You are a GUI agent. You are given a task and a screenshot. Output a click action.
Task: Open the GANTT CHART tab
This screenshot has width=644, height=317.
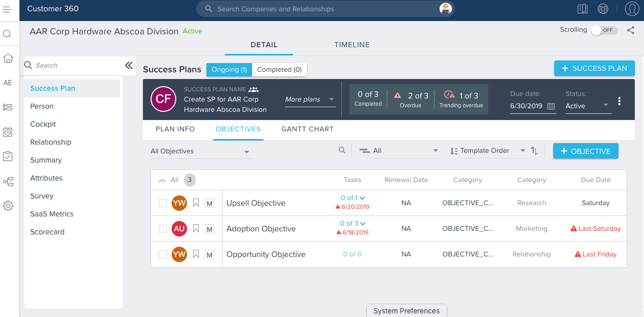tap(307, 129)
